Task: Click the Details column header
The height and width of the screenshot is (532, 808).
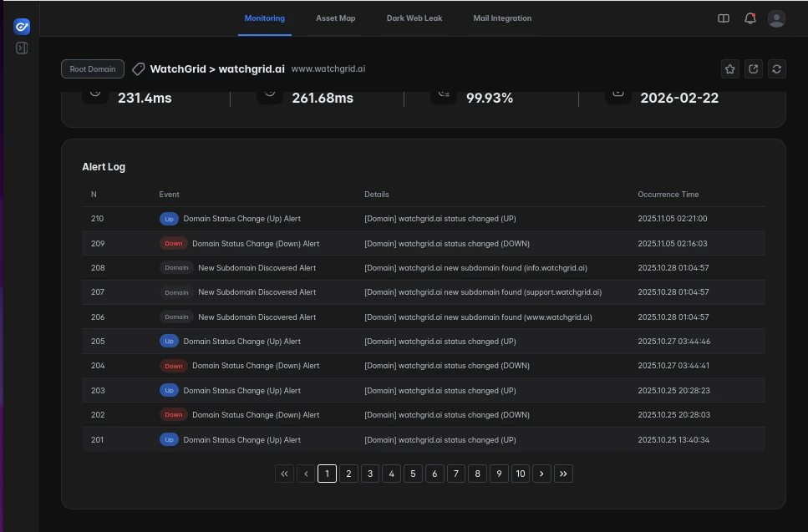Action: [377, 195]
